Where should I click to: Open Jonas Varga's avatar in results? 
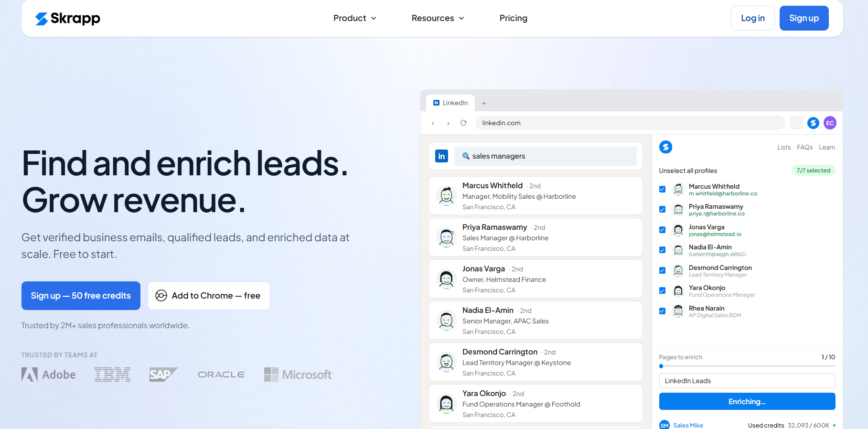click(x=447, y=279)
